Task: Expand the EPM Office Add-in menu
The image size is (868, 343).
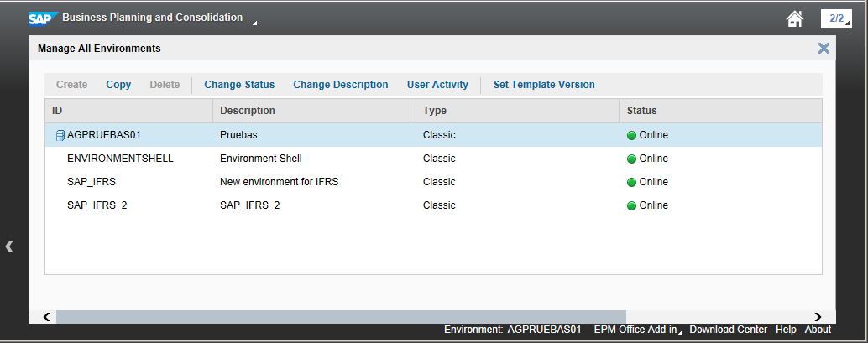Action: (x=638, y=330)
